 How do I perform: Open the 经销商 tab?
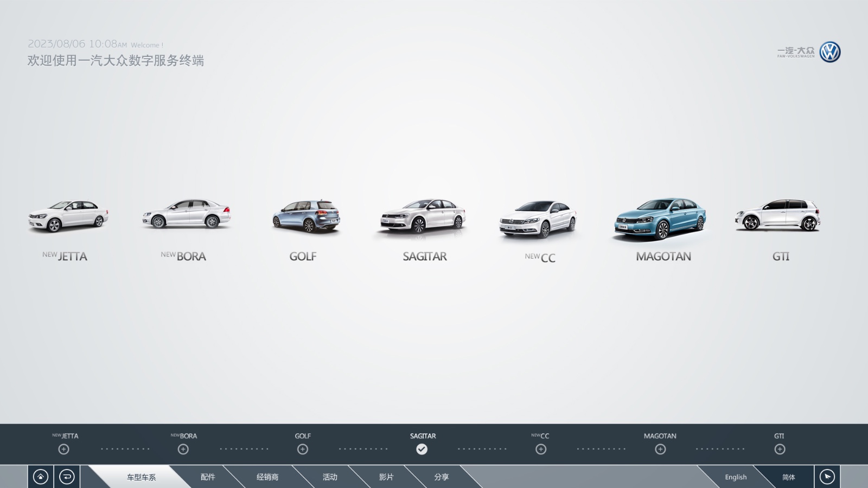[x=267, y=477]
